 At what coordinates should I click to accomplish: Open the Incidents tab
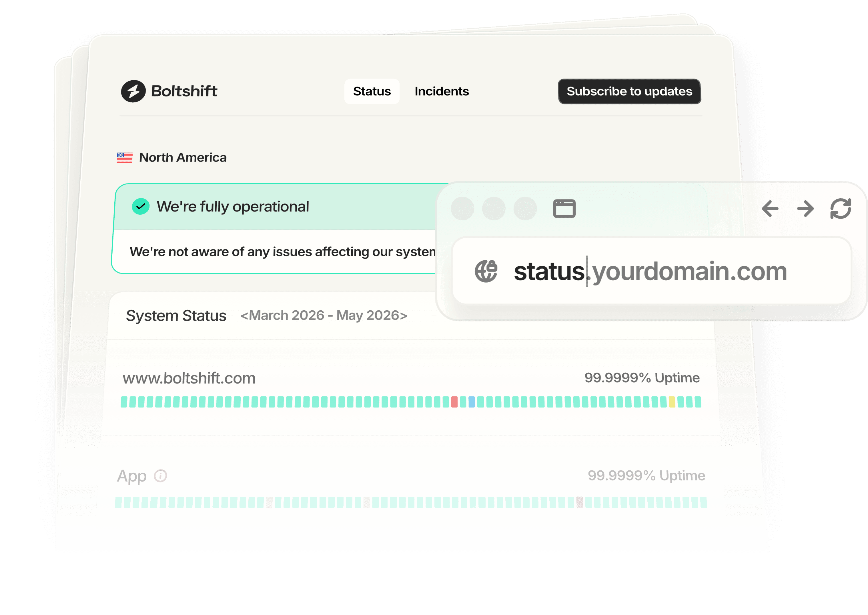tap(442, 91)
